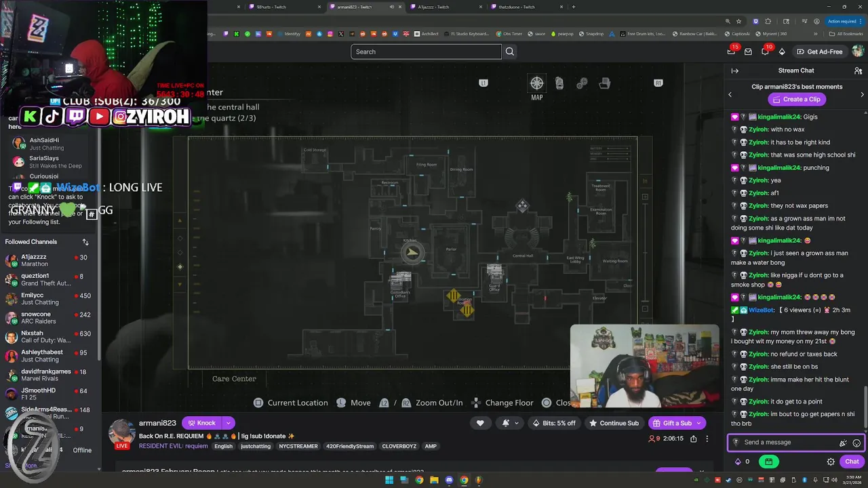Mute the armani823 Twitch tab audio
Screen dimensions: 868x488
pos(391,7)
